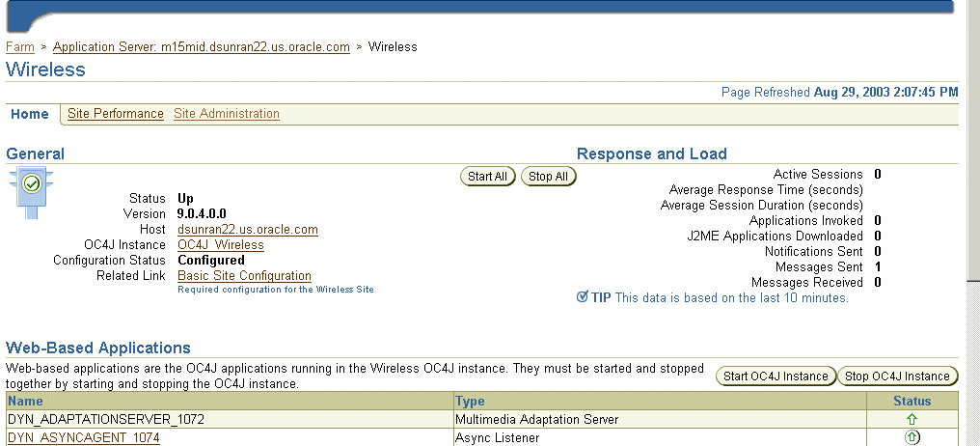Click the Stop All button

[548, 177]
